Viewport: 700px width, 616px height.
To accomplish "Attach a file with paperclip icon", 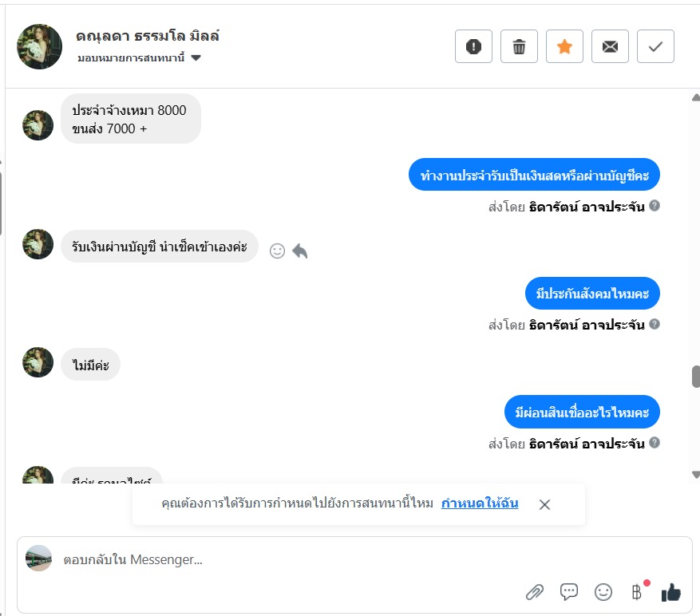I will pyautogui.click(x=534, y=592).
